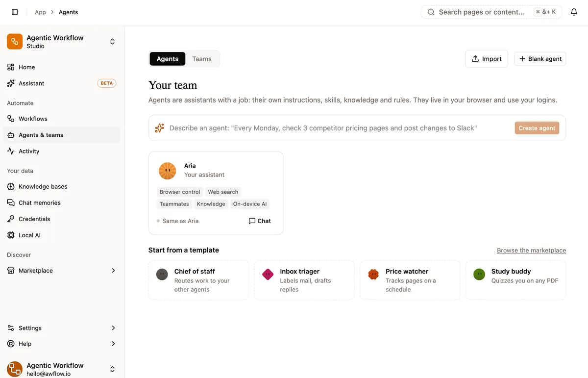Open Browse the marketplace link
Screen dimensions: 588x378
tap(531, 251)
